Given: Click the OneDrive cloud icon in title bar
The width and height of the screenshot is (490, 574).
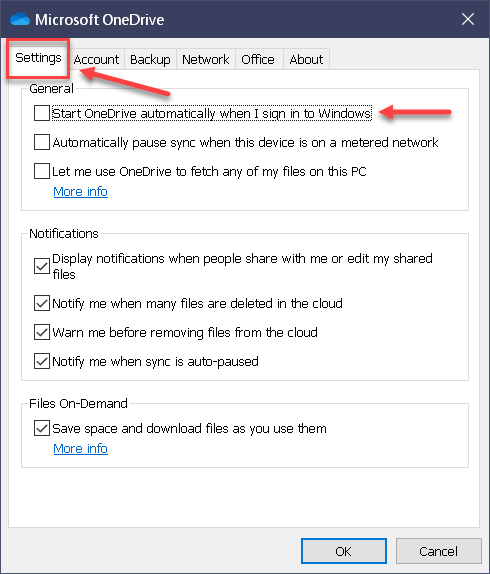Looking at the screenshot, I should click(x=20, y=19).
